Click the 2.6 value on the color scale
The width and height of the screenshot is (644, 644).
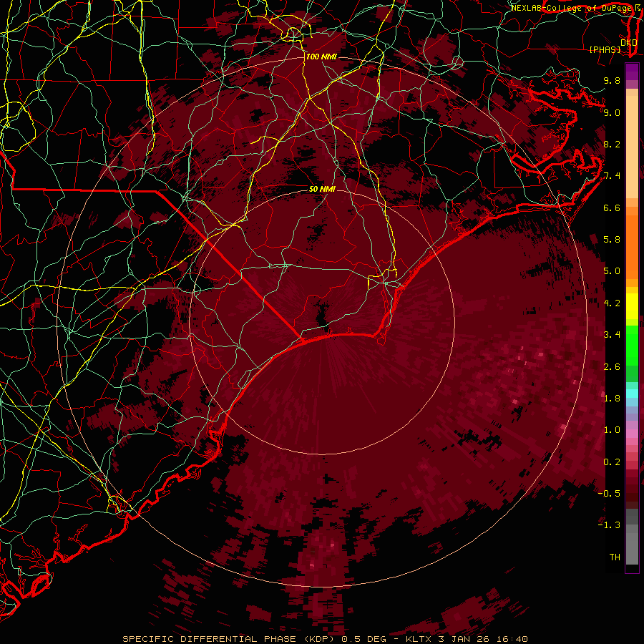[612, 367]
